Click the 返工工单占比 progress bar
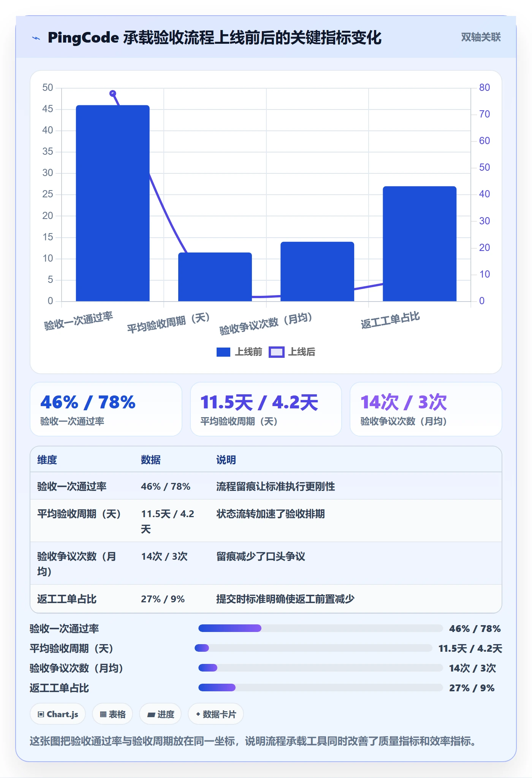Viewport: 532px width, 778px height. tap(321, 687)
